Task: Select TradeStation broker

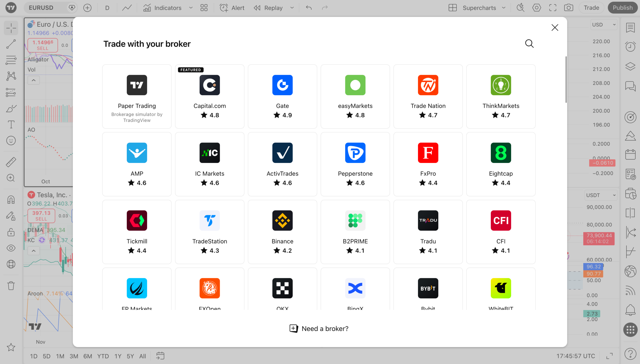Action: 209,232
